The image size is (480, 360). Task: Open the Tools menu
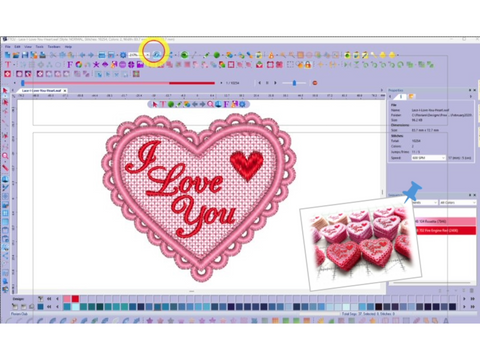[39, 47]
